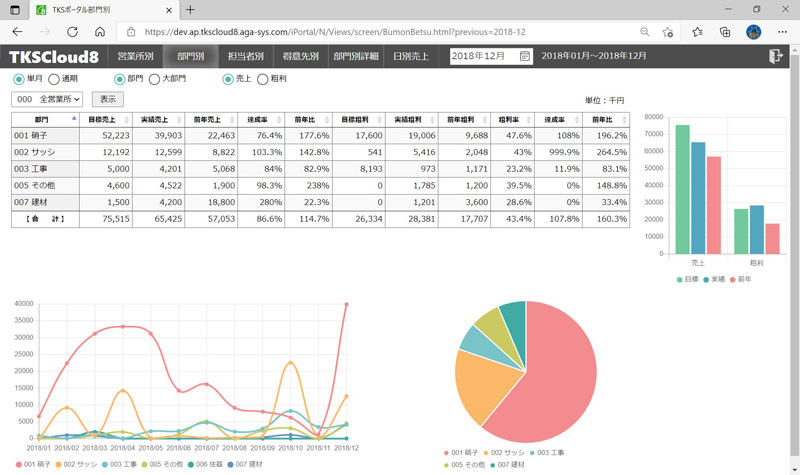The image size is (800, 475).
Task: Select the 粗利 radio button
Action: (263, 79)
